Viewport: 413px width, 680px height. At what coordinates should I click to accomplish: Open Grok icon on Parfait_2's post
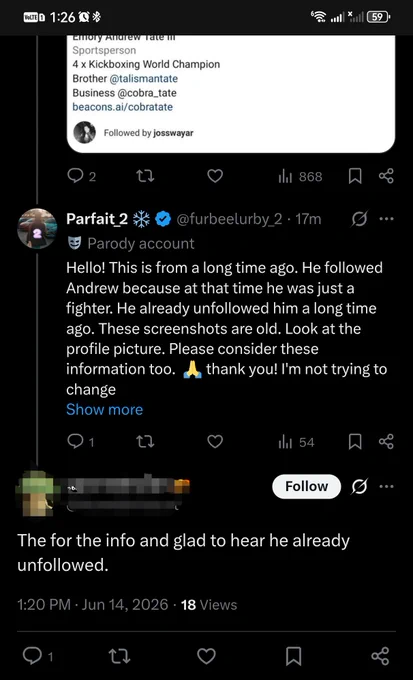(x=361, y=219)
